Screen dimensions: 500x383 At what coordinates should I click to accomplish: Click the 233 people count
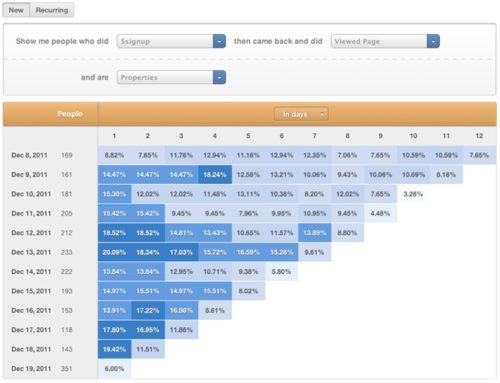(x=67, y=252)
